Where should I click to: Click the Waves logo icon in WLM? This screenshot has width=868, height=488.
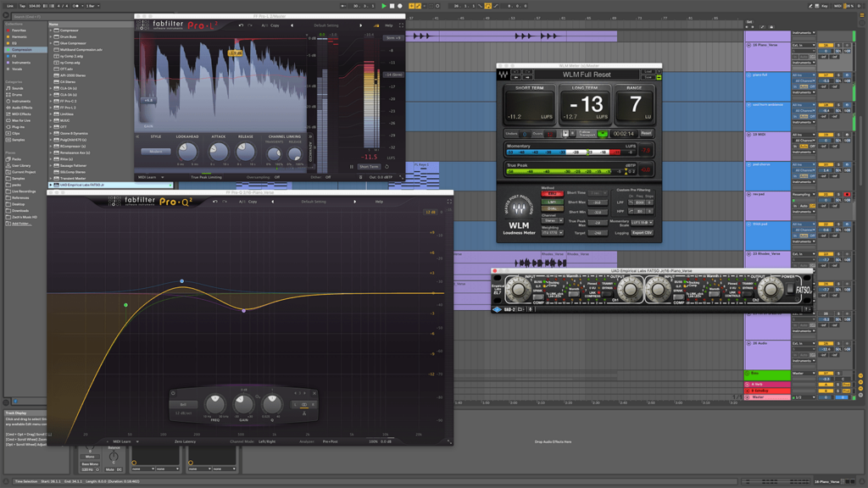503,75
